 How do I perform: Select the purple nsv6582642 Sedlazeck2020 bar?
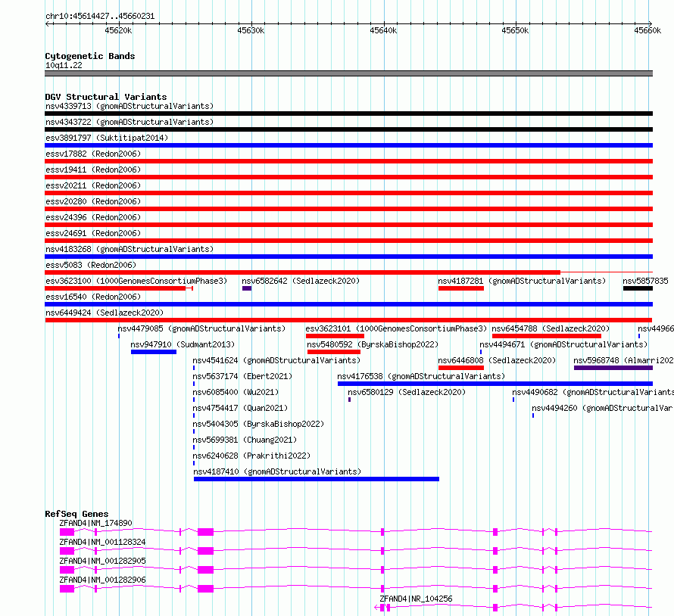pos(247,288)
